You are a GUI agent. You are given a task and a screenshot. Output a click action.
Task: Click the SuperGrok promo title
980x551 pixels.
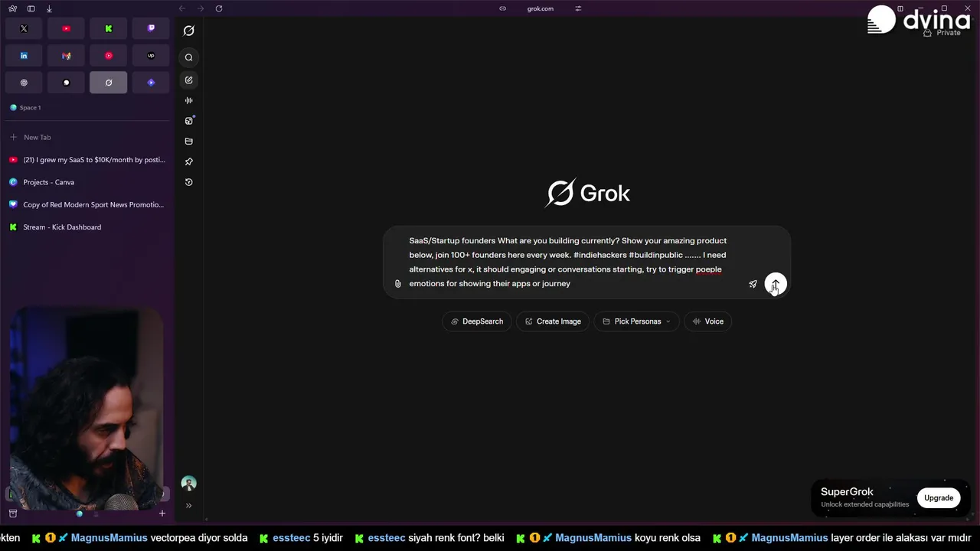(x=847, y=492)
